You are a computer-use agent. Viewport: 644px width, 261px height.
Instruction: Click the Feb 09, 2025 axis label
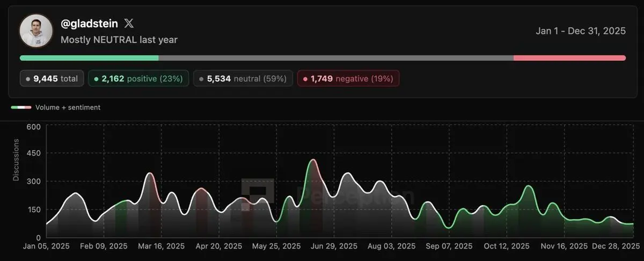tap(104, 247)
